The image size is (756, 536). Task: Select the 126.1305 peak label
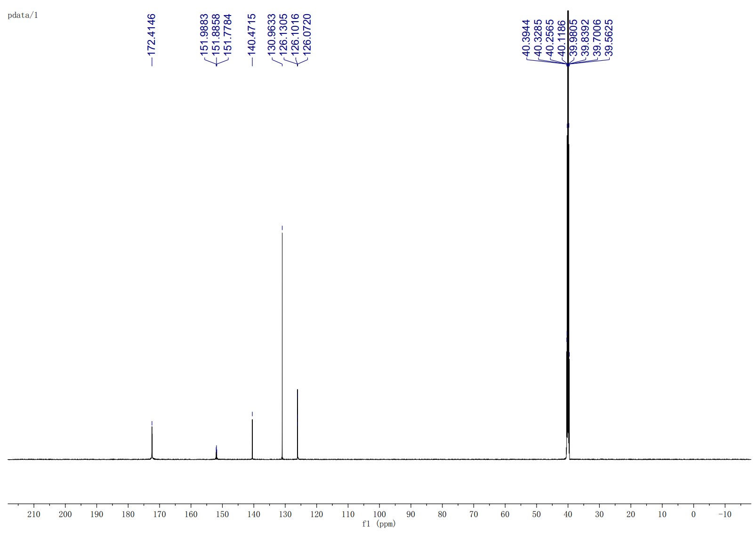283,34
